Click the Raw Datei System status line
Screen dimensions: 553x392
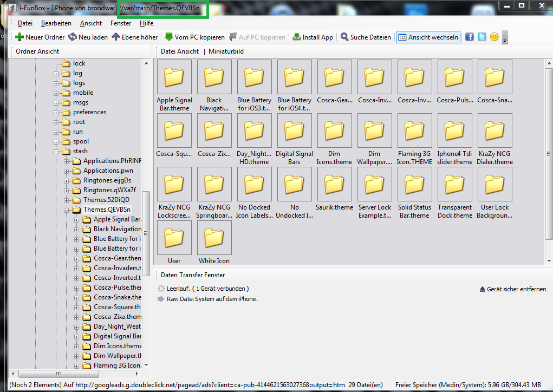pos(212,299)
